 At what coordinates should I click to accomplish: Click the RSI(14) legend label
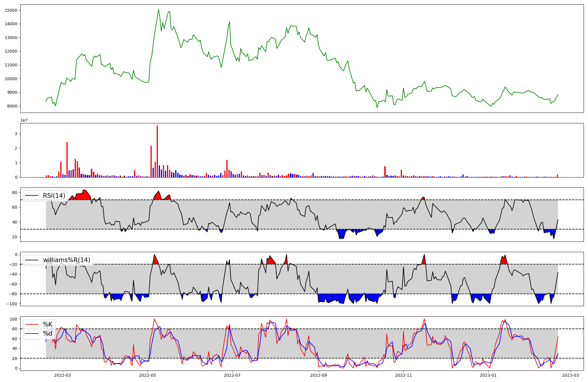(x=54, y=196)
